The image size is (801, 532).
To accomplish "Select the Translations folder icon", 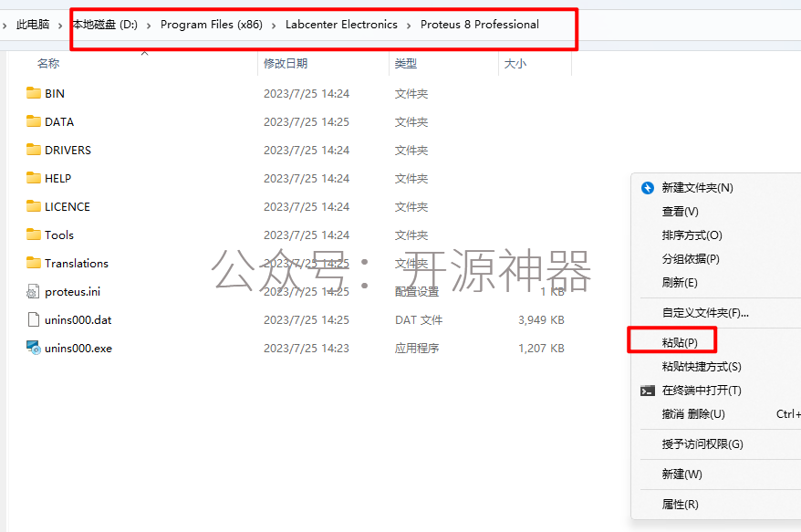I will [x=34, y=263].
